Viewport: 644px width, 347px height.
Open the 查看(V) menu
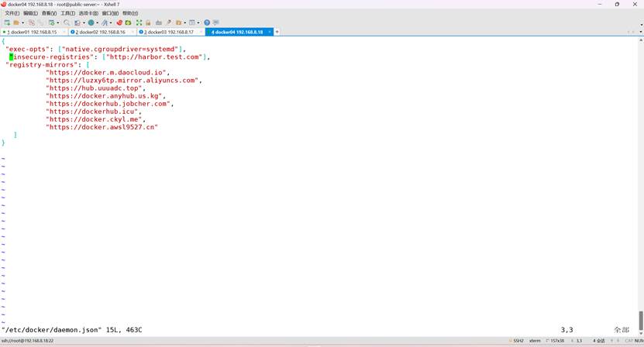pos(49,13)
